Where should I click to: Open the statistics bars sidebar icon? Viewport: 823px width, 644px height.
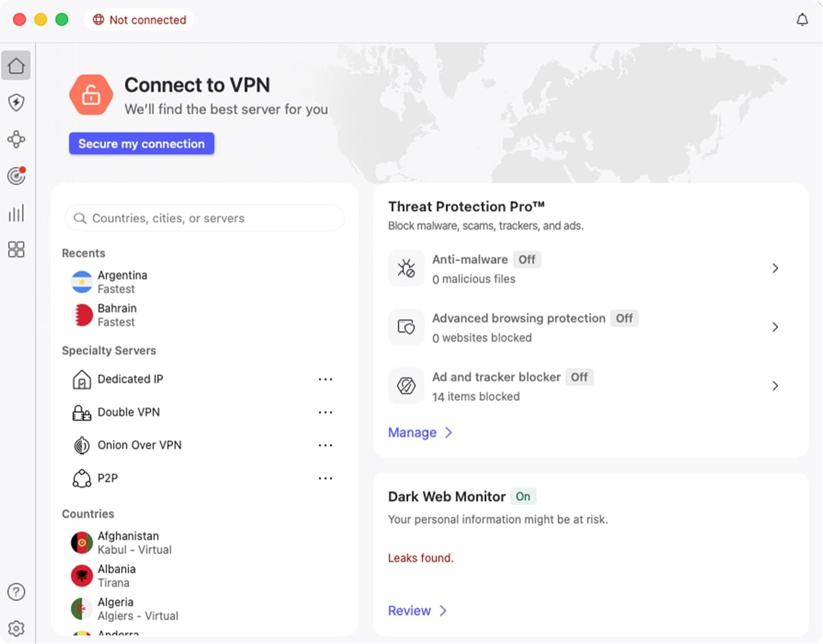click(16, 213)
